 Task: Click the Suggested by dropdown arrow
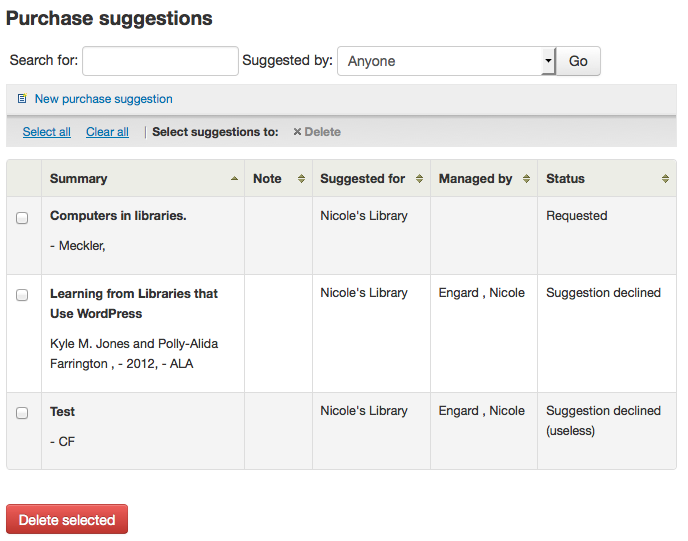548,61
